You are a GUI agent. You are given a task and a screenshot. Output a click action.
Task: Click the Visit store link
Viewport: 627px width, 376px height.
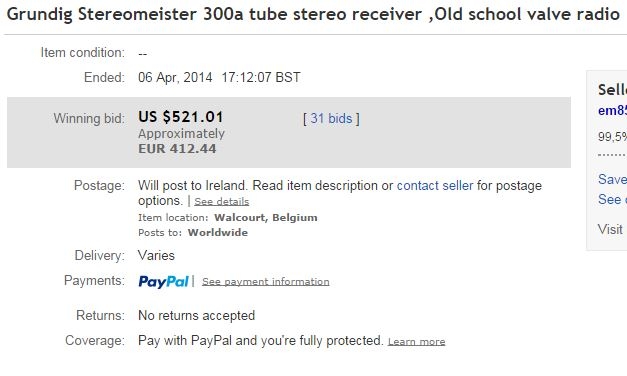(x=612, y=229)
